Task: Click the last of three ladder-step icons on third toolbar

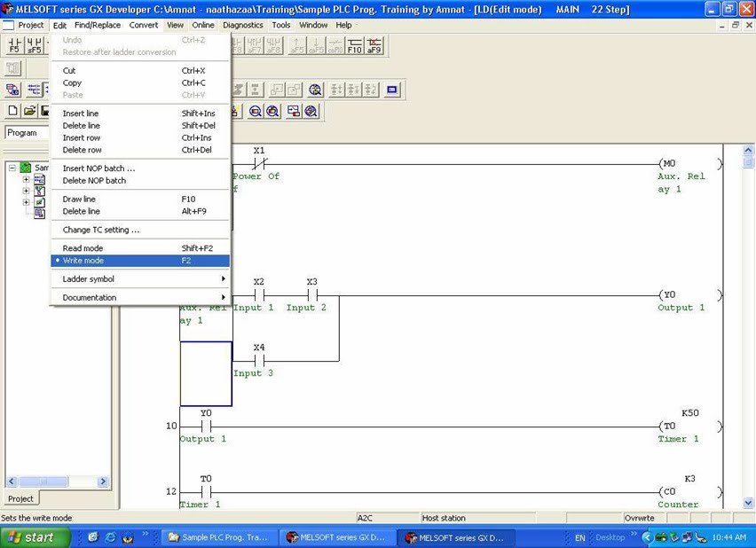Action: pos(371,90)
